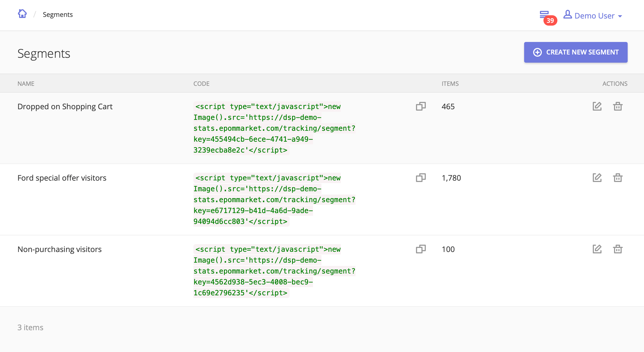Select the Segments breadcrumb label
Viewport: 644px width, 352px height.
[58, 14]
